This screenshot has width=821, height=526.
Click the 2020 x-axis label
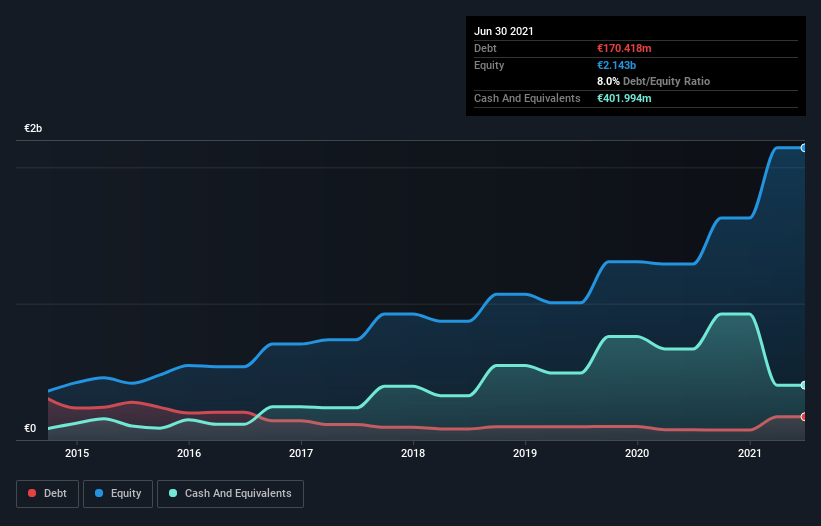pyautogui.click(x=637, y=453)
